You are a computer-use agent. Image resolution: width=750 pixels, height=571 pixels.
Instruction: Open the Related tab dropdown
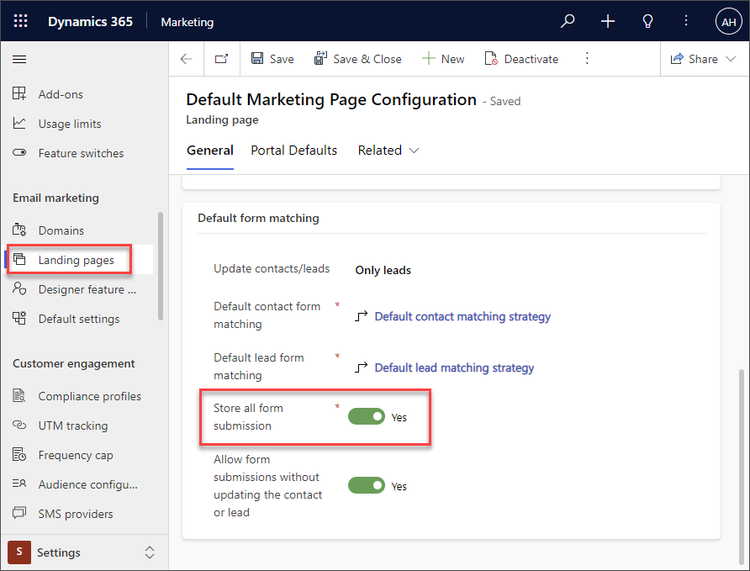(x=388, y=151)
